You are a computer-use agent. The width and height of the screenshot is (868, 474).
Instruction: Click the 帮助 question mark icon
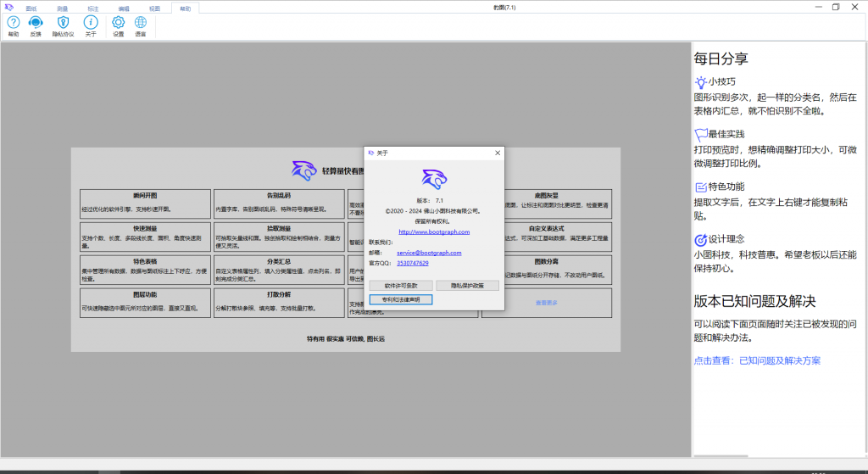pos(14,23)
